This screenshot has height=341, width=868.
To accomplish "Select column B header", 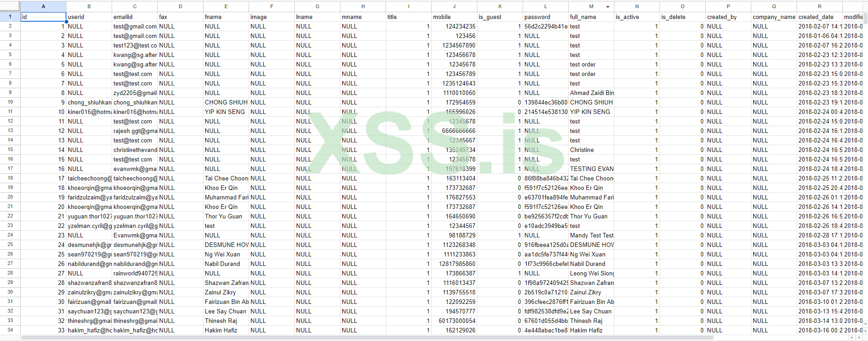I will tap(89, 6).
